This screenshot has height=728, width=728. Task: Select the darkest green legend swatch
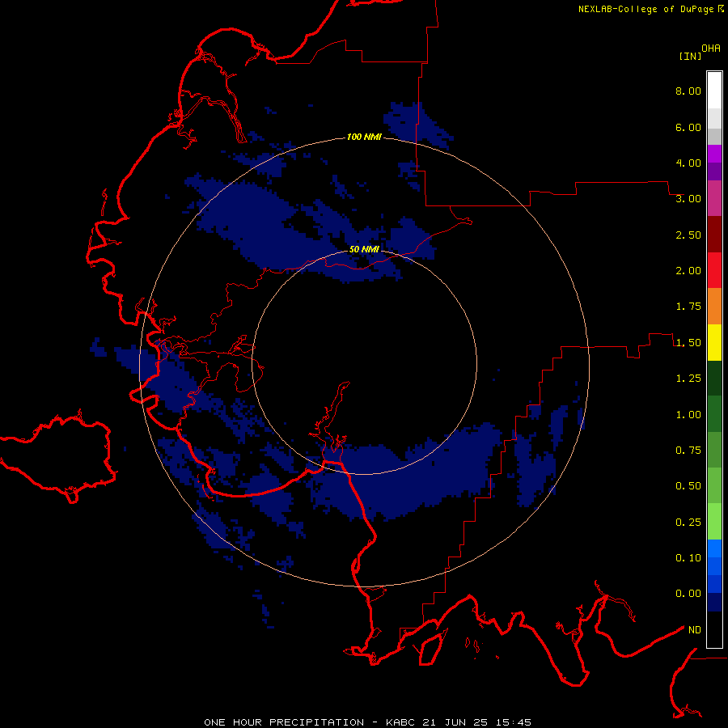[x=714, y=378]
